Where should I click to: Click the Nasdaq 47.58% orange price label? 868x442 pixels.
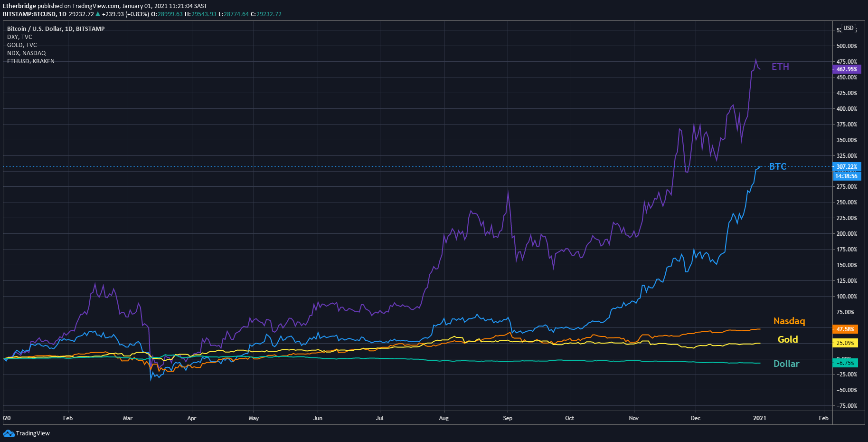click(845, 329)
